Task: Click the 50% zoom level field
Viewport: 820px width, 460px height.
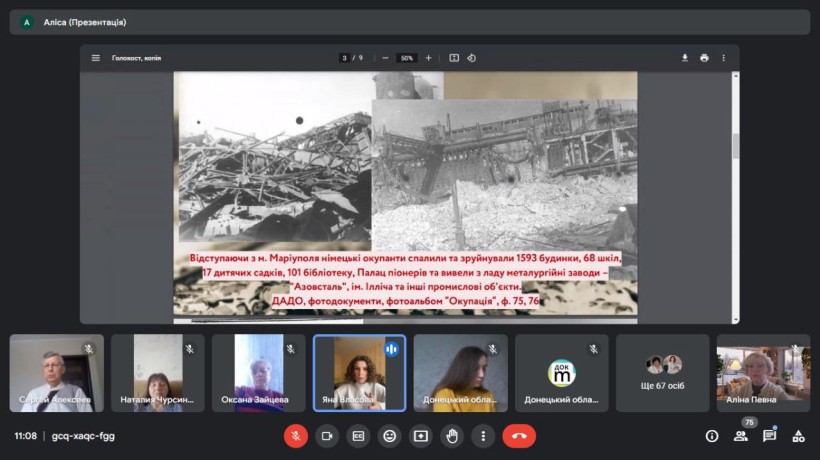Action: tap(407, 58)
